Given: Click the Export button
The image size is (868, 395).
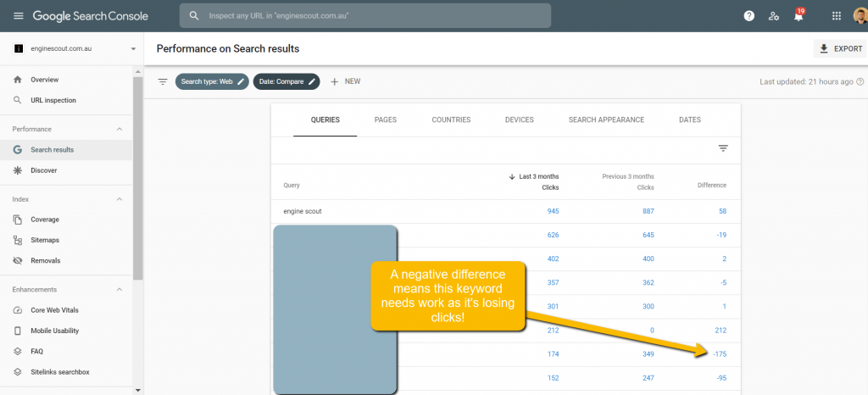Looking at the screenshot, I should pyautogui.click(x=840, y=49).
